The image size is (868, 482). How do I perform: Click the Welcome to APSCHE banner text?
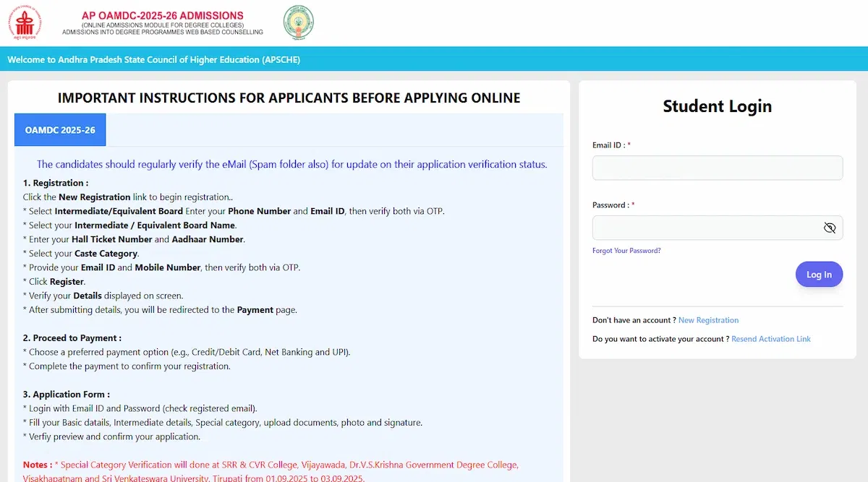[x=153, y=59]
